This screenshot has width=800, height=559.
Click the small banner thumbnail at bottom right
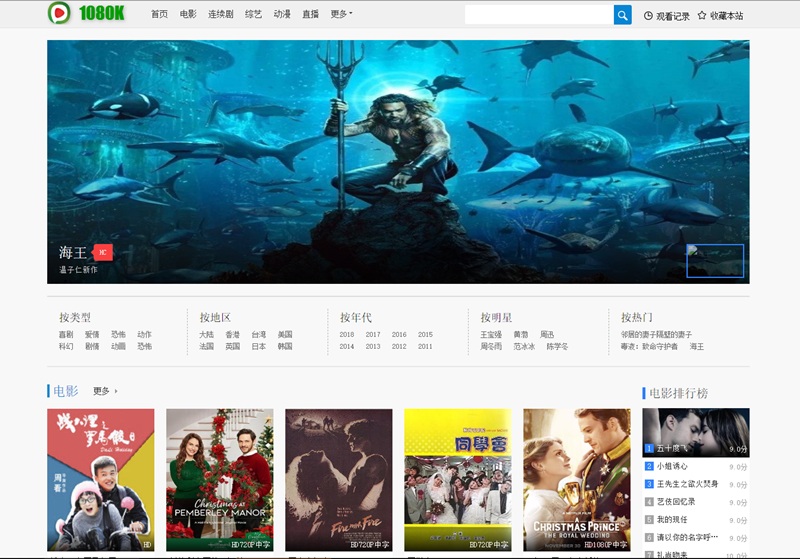pos(715,261)
